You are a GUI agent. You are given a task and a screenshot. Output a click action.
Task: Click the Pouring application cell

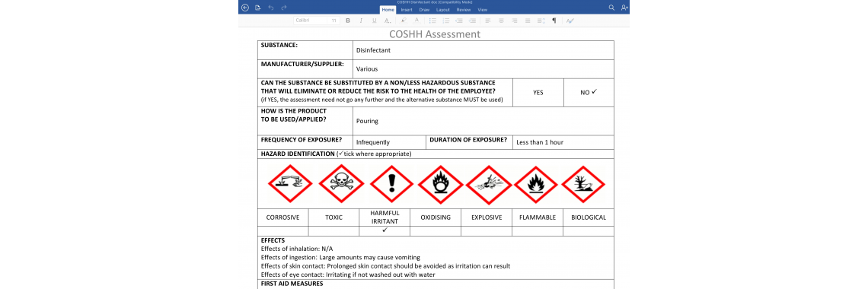(x=483, y=120)
